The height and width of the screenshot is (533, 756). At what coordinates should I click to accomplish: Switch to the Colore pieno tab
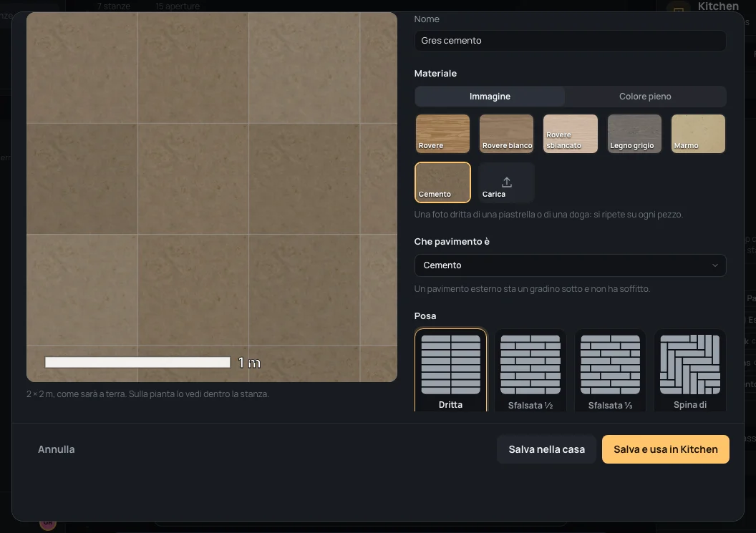645,97
